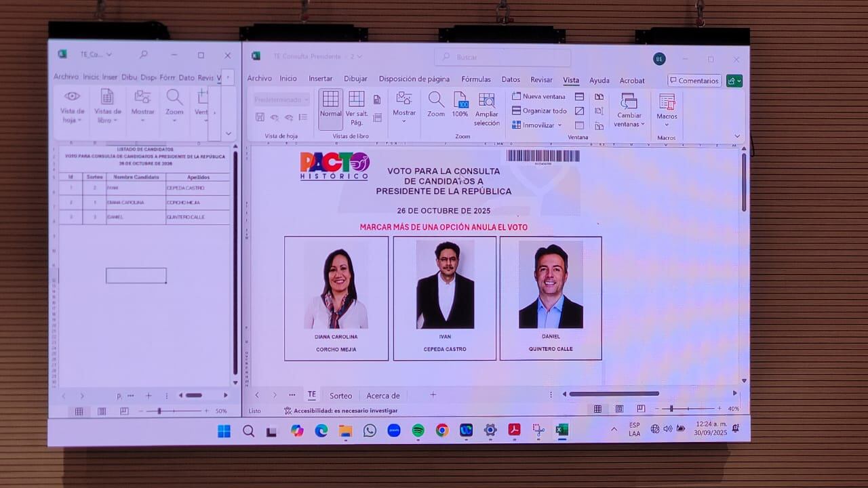Screen dimensions: 868x488
Task: Open the Cambiar ventanas dropdown
Action: coord(629,112)
